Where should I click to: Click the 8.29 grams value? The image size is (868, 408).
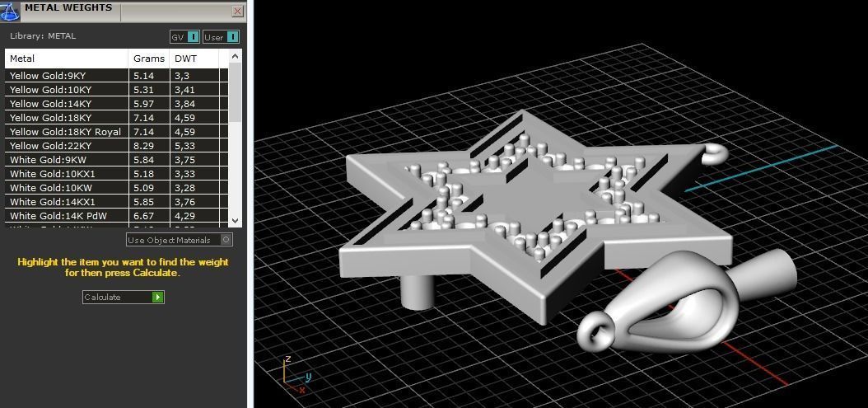[144, 146]
